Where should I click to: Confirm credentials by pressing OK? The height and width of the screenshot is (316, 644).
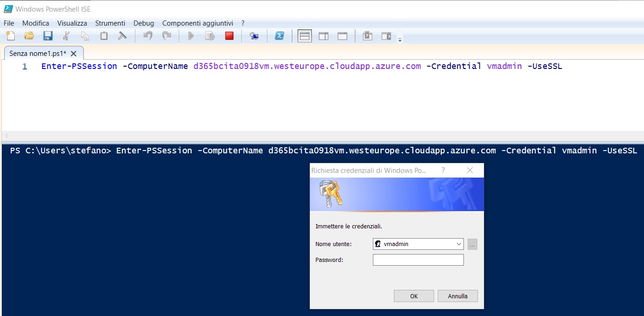pyautogui.click(x=413, y=295)
